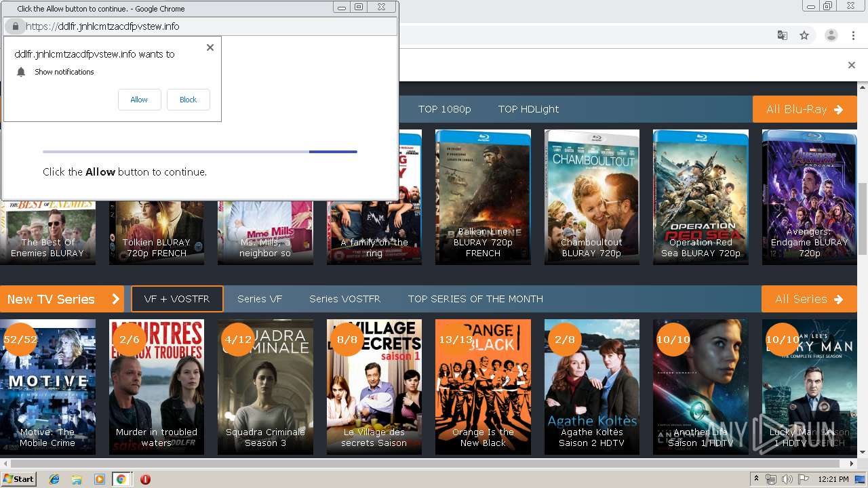Open Windows Media Player from taskbar
The height and width of the screenshot is (488, 868).
99,479
